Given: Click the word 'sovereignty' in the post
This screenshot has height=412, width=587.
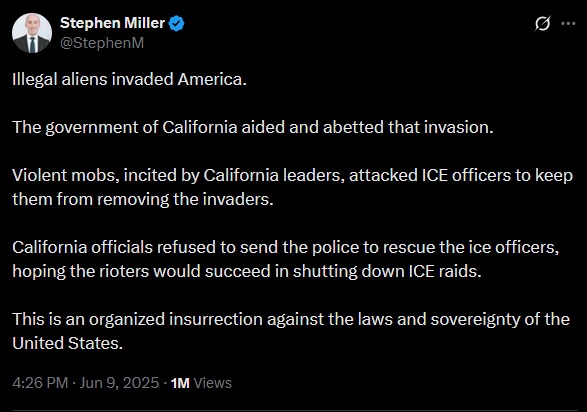Looking at the screenshot, I should click(475, 320).
